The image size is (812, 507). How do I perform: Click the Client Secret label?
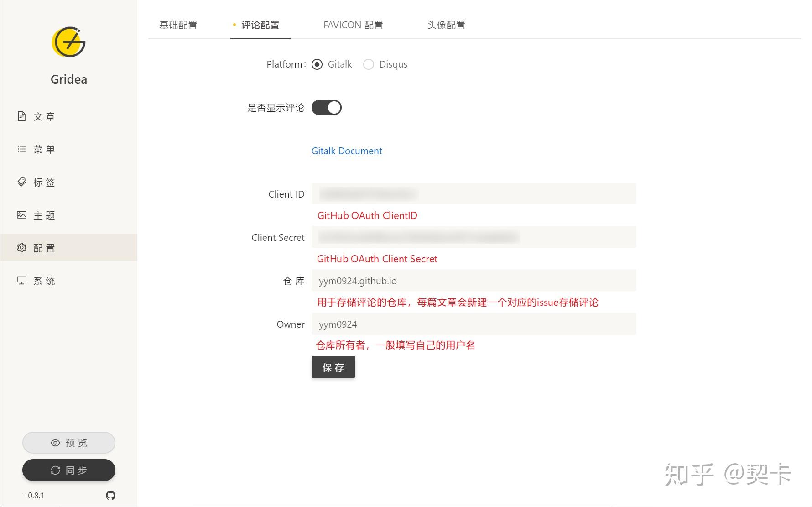(x=278, y=238)
